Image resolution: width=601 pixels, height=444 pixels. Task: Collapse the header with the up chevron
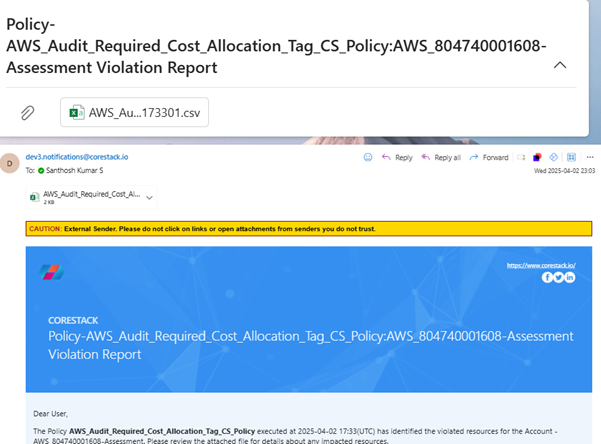coord(560,65)
